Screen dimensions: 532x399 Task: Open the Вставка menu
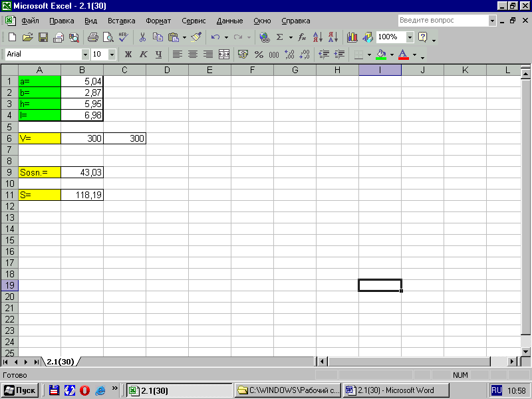122,21
